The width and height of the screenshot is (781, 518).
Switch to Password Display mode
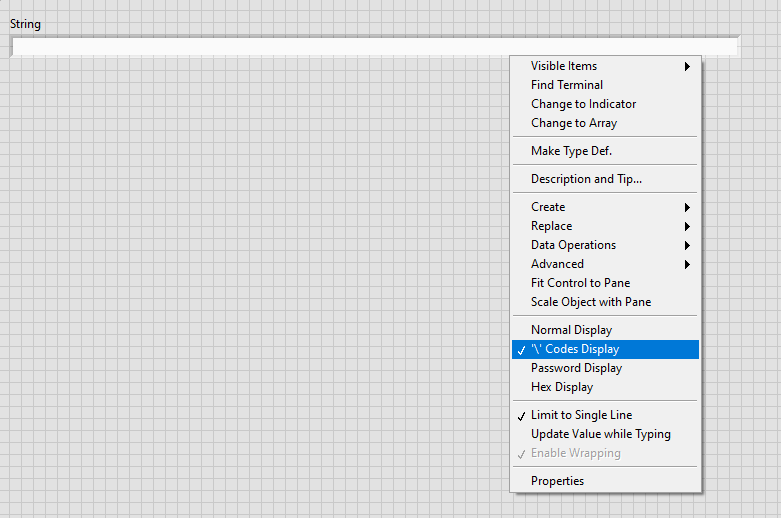605,368
